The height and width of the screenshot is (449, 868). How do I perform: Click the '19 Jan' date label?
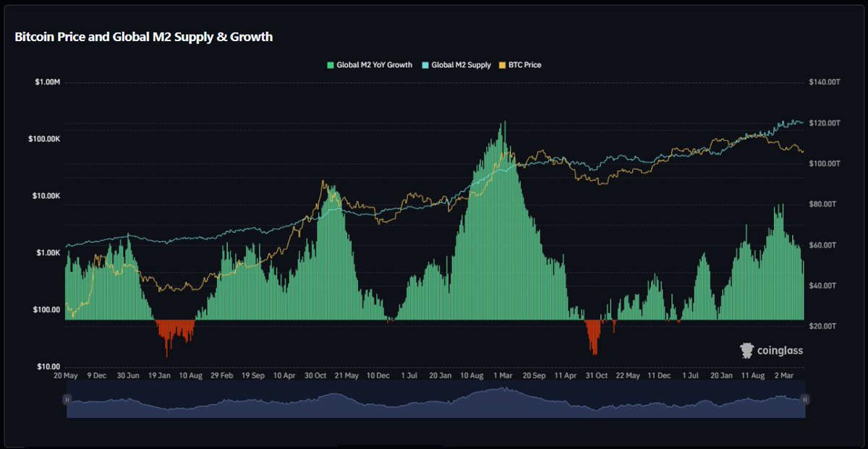click(x=159, y=376)
